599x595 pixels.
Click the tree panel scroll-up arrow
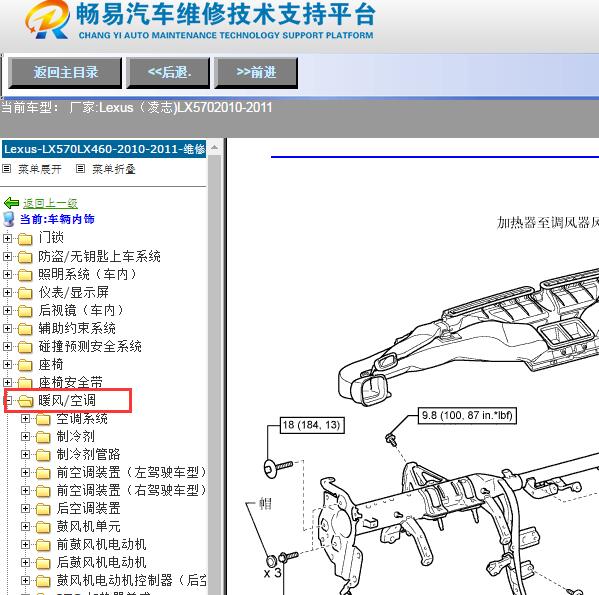point(214,147)
